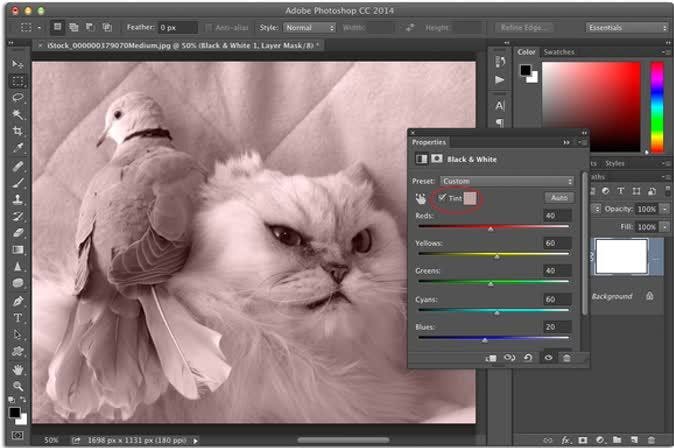Click the Tint color swatch
This screenshot has height=448, width=674.
(x=470, y=198)
